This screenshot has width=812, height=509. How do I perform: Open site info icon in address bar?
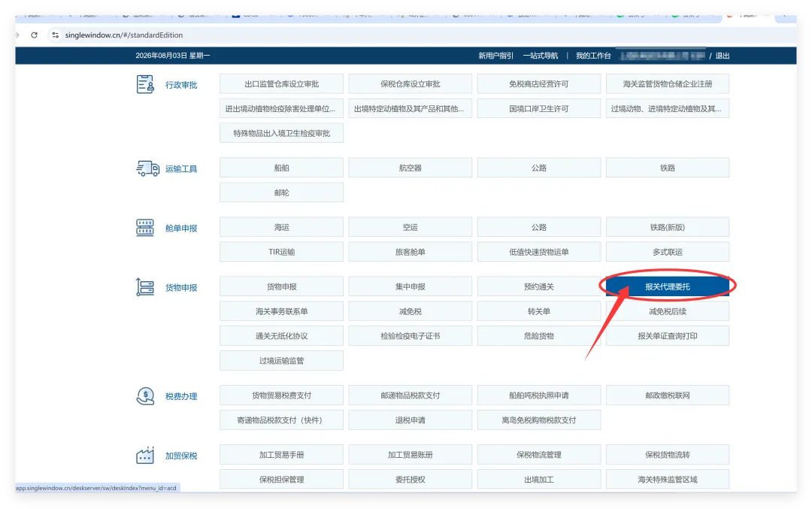pos(56,35)
